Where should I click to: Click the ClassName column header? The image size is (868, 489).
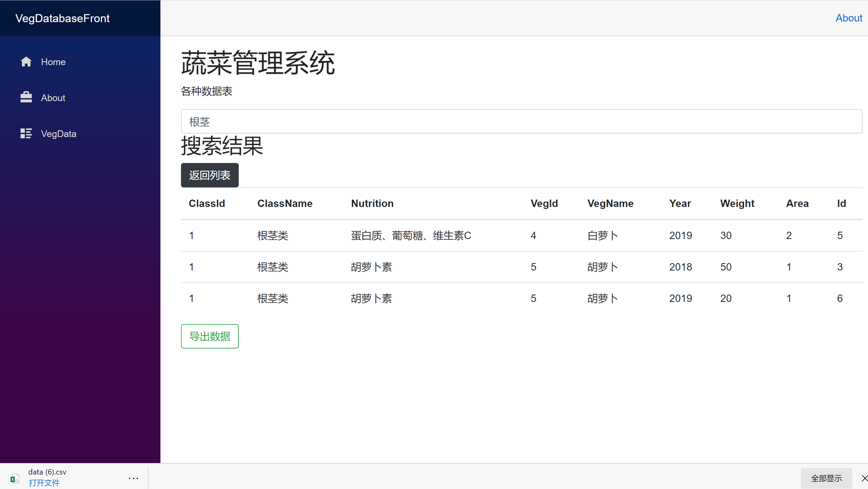[285, 203]
